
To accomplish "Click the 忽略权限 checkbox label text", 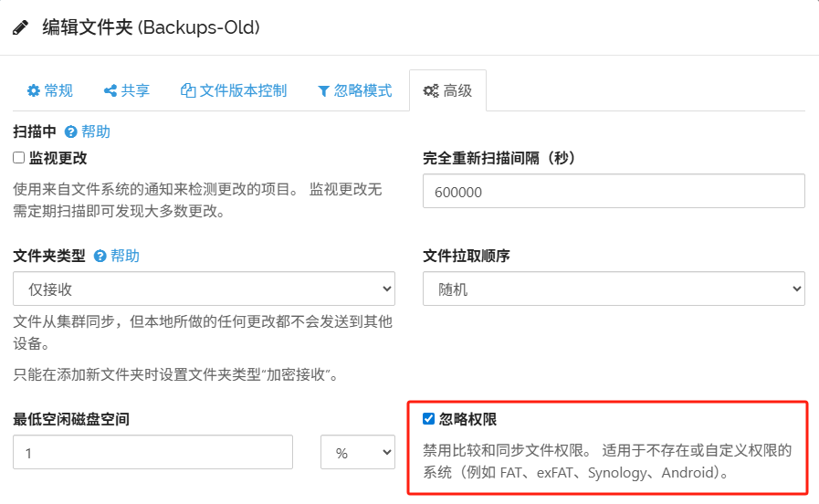I will [468, 419].
